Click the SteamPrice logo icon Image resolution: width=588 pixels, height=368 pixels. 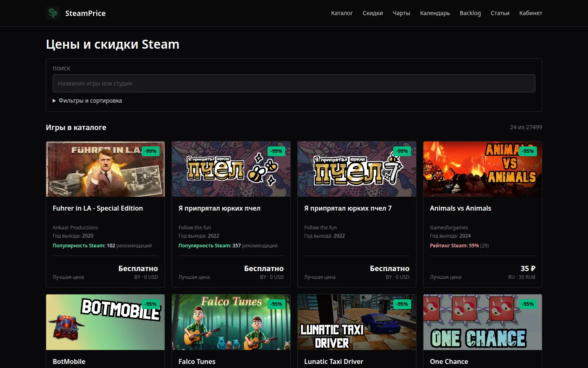(x=53, y=13)
